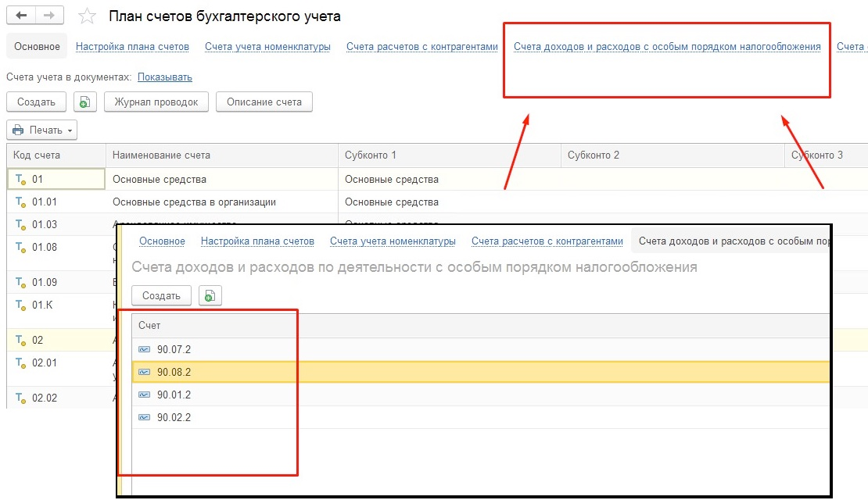Click the account icon in row 01.08
This screenshot has height=500, width=868.
point(21,247)
